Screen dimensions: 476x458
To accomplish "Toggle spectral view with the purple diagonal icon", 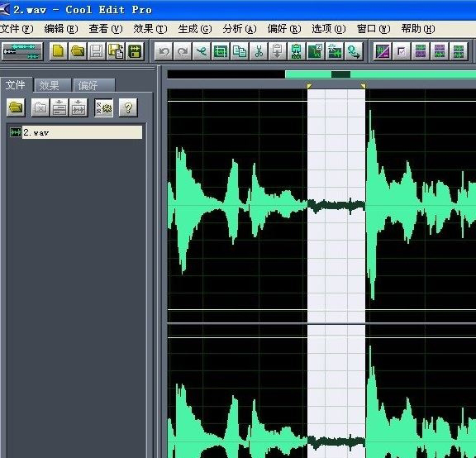I will click(383, 51).
